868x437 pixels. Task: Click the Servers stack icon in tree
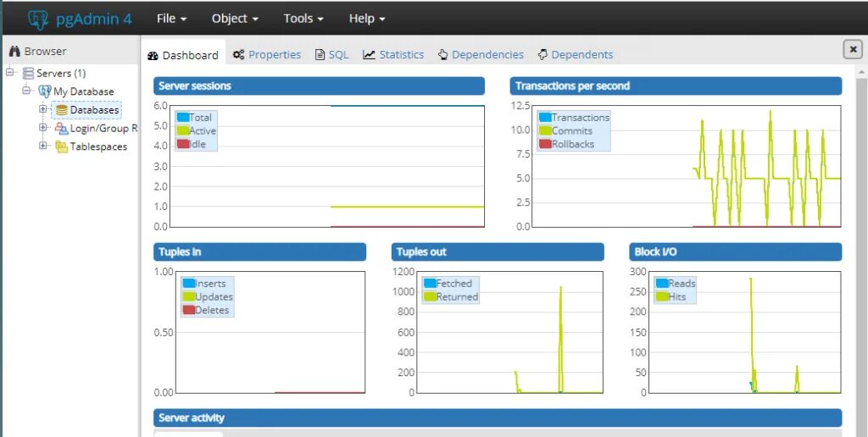[28, 73]
